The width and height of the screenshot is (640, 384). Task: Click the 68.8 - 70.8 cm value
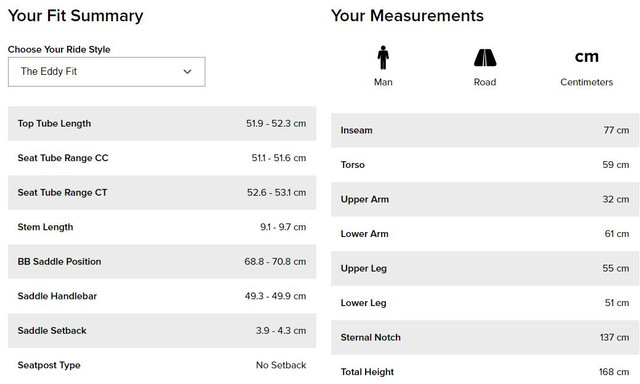[x=275, y=262]
